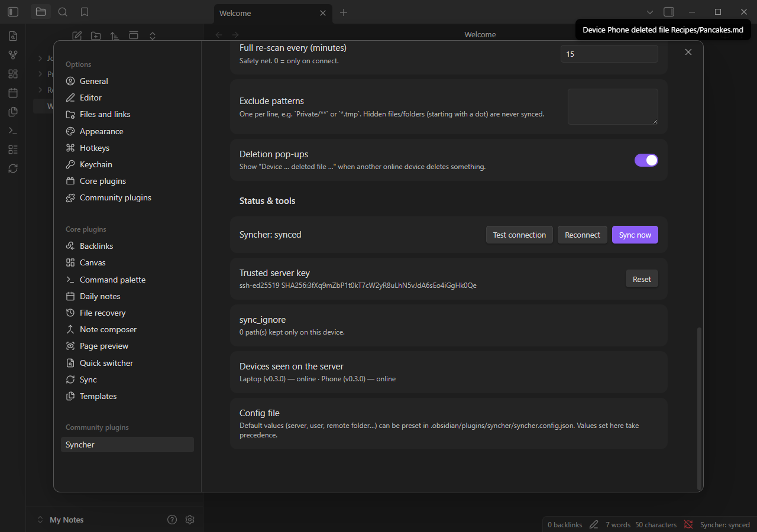
Task: Click the settings gear at the bottom left
Action: pos(190,520)
